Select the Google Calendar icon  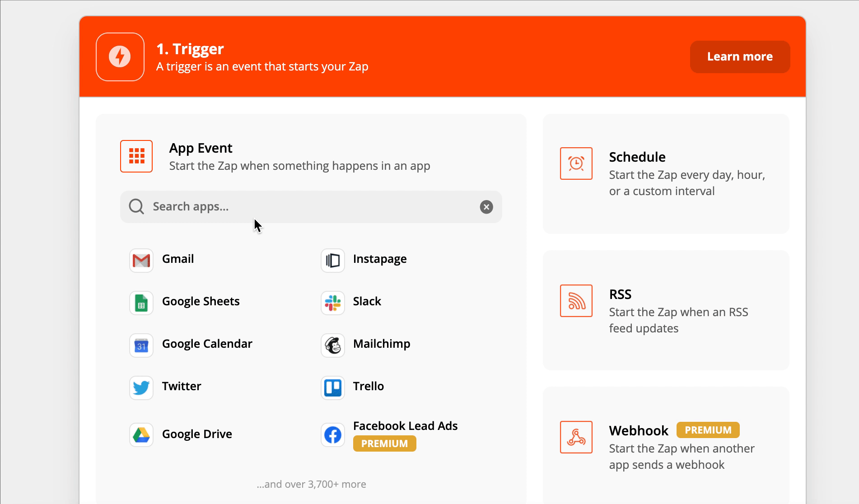[141, 345]
